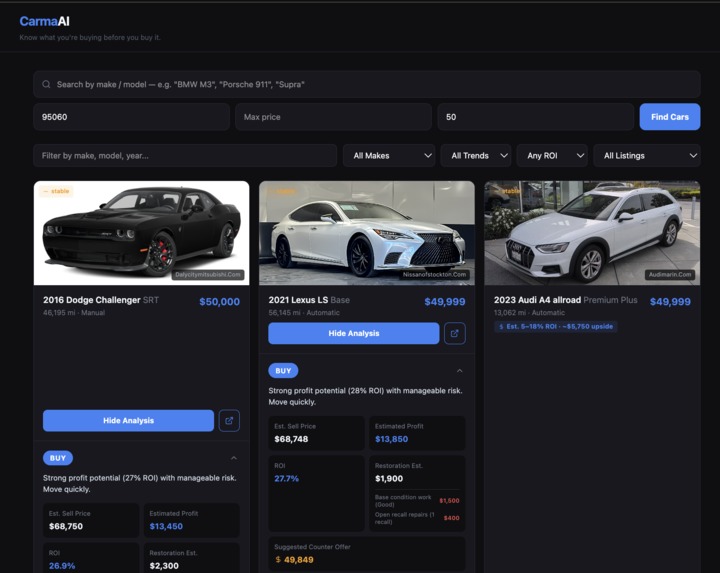Click the radius field showing 50

535,117
